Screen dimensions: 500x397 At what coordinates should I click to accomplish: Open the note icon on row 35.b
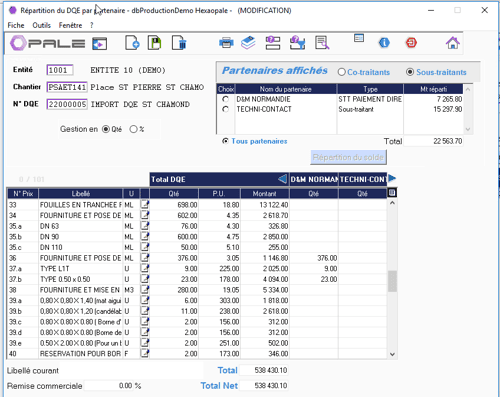tap(145, 236)
